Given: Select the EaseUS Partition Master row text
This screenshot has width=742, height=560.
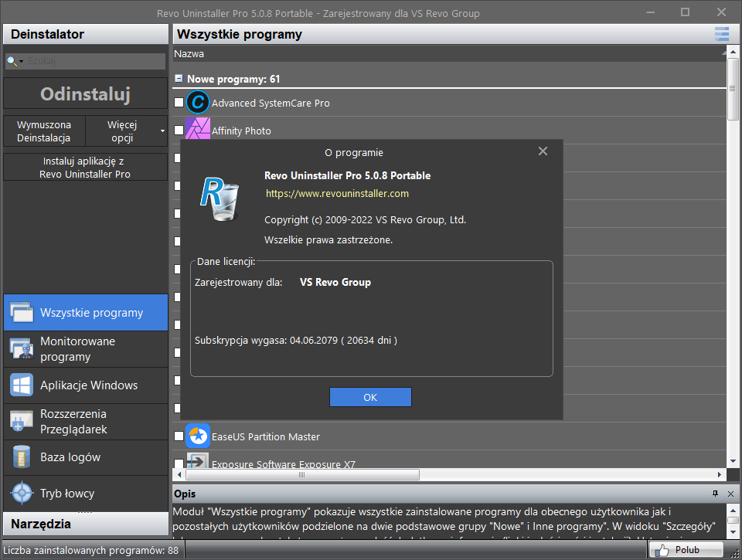Looking at the screenshot, I should [265, 437].
